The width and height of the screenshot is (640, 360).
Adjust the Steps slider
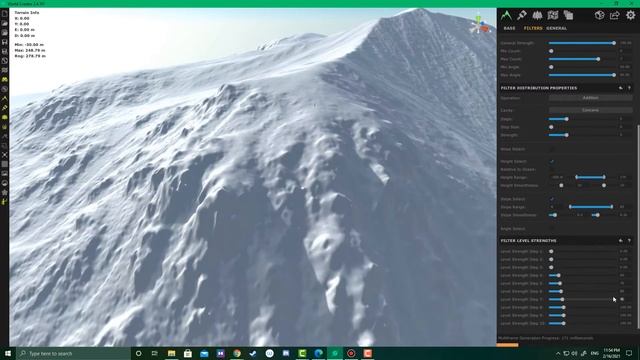coord(582,119)
